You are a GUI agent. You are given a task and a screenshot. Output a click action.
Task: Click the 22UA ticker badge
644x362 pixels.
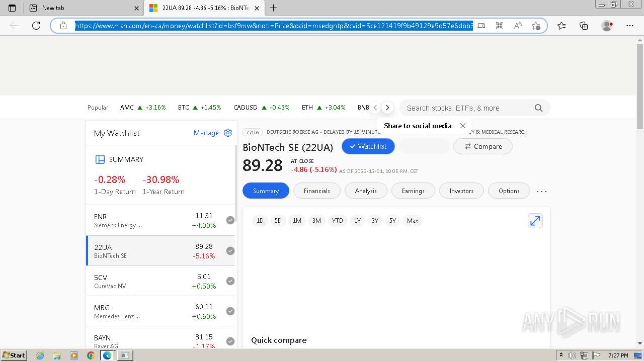pyautogui.click(x=253, y=132)
